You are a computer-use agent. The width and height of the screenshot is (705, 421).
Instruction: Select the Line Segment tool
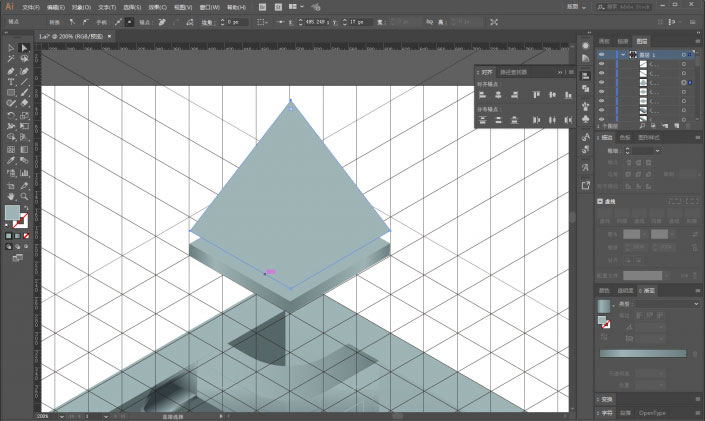[x=24, y=82]
